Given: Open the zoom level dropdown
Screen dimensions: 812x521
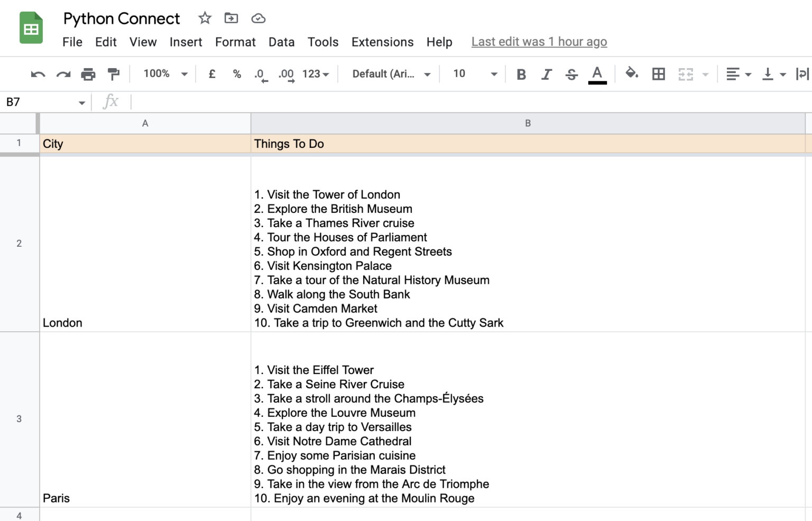Looking at the screenshot, I should pos(164,74).
